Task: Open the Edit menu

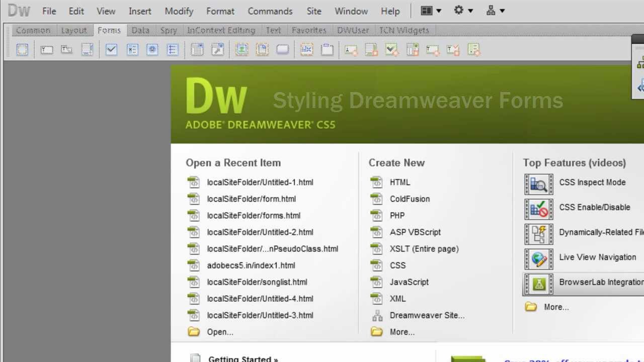Action: pos(76,11)
